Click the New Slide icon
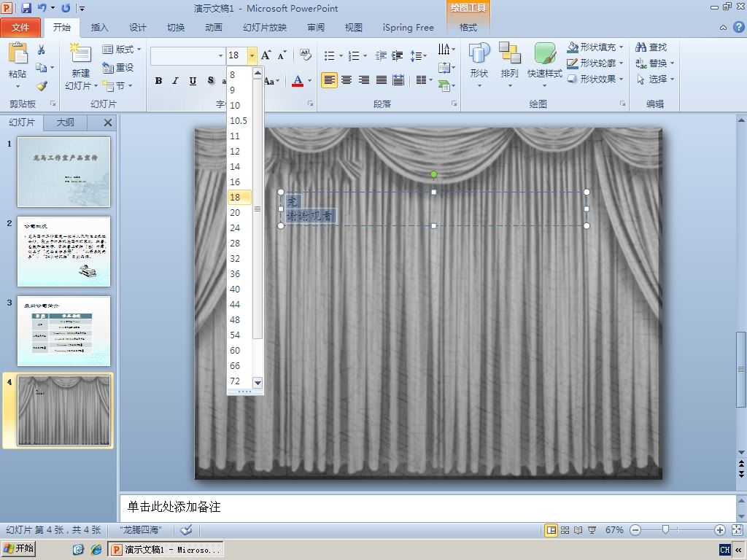747x560 pixels. [80, 53]
